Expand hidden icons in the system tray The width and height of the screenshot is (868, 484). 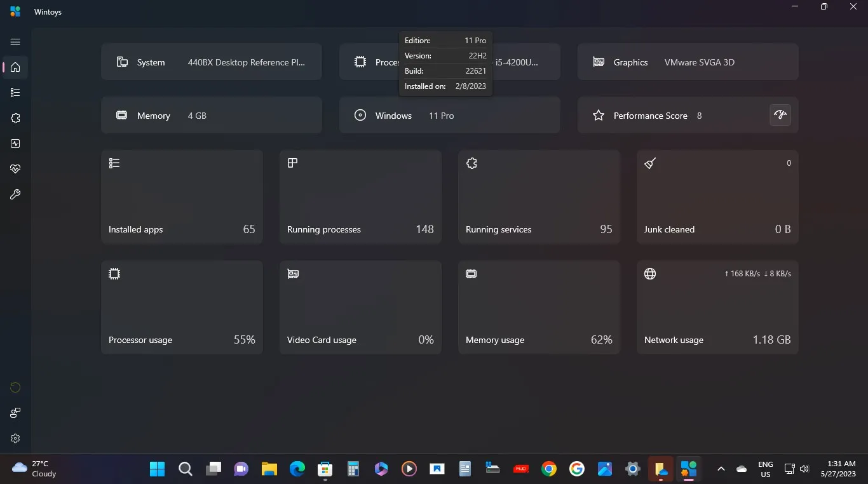721,469
